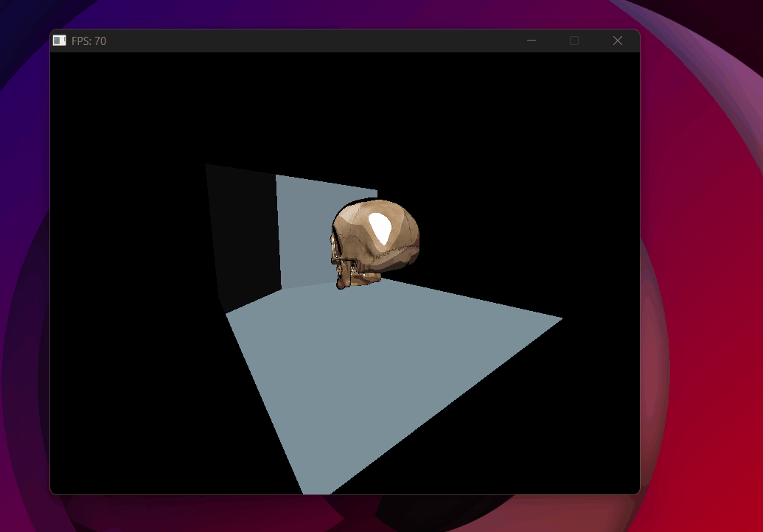This screenshot has width=763, height=532.
Task: Close the FPS render window
Action: (618, 41)
